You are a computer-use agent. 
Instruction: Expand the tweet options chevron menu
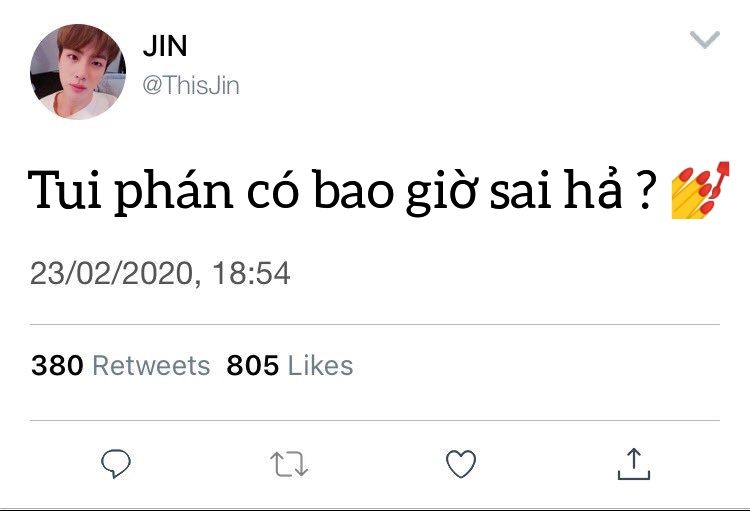point(705,40)
